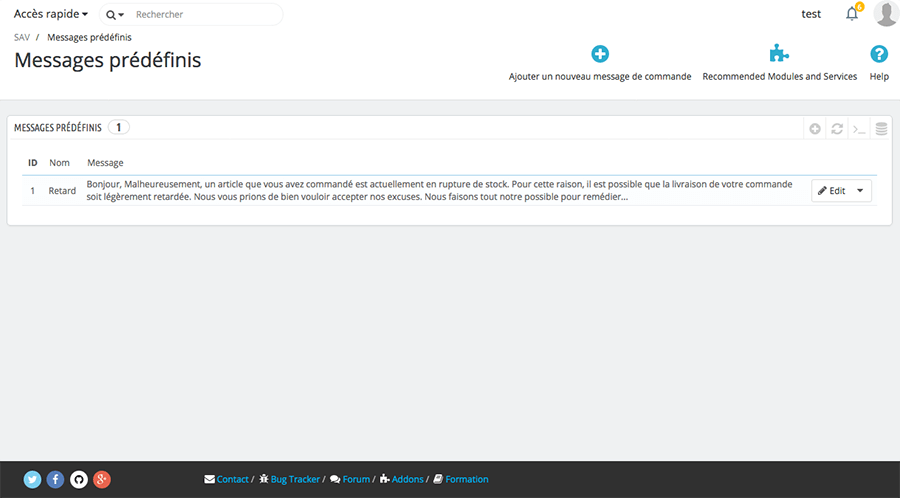Expand the caret next to Edit button
The height and width of the screenshot is (498, 900).
(x=860, y=191)
